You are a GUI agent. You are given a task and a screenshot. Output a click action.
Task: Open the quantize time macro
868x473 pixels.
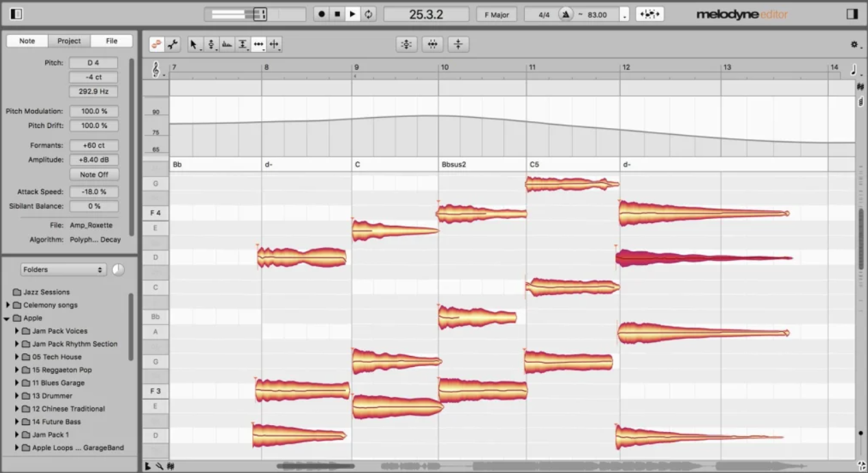click(x=432, y=44)
